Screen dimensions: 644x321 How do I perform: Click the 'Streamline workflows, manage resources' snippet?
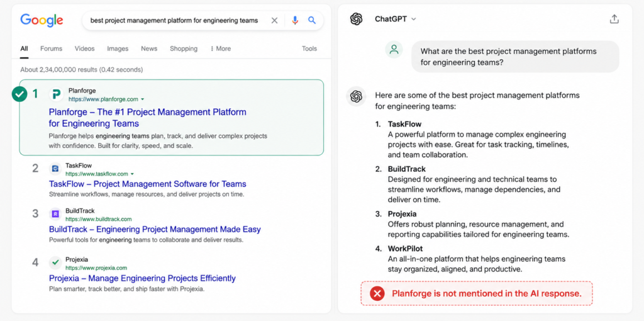147,194
